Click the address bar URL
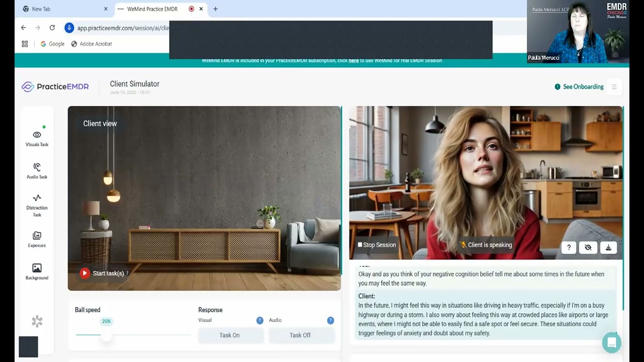This screenshot has width=644, height=362. coord(123,28)
